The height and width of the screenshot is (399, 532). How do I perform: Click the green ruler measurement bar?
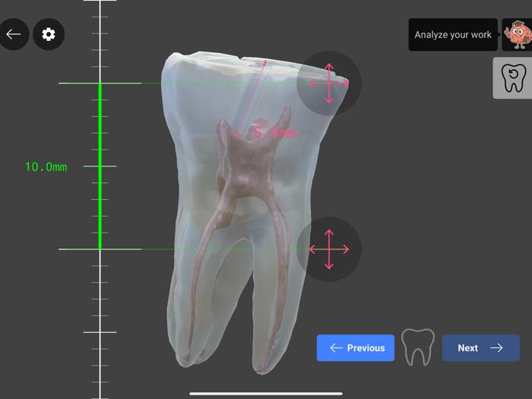100,166
